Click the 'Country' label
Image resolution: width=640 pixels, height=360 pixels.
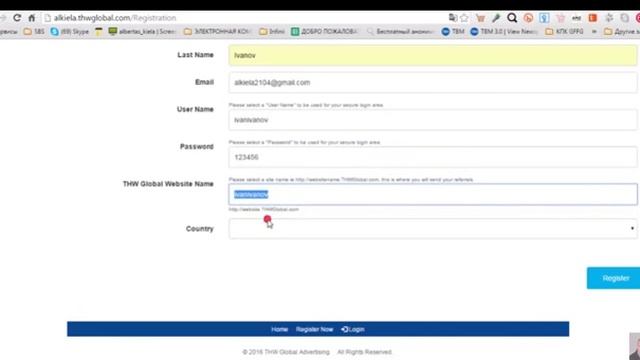[x=200, y=229]
